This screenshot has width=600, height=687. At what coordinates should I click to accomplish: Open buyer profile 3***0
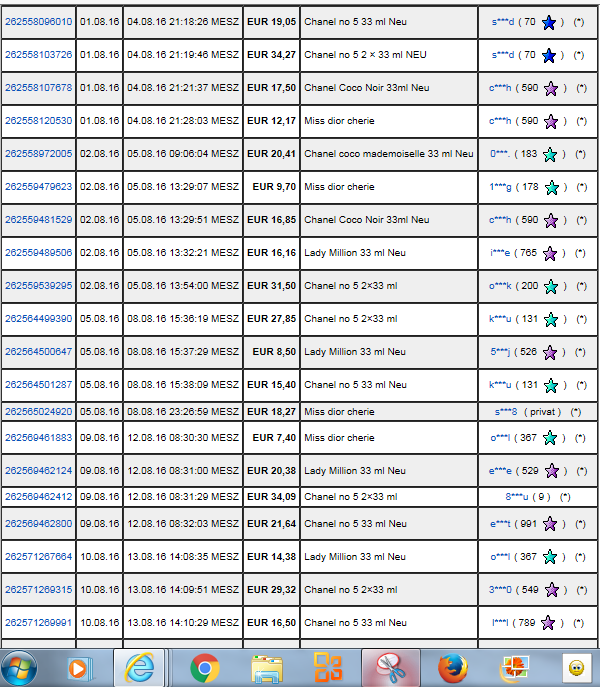pos(500,590)
